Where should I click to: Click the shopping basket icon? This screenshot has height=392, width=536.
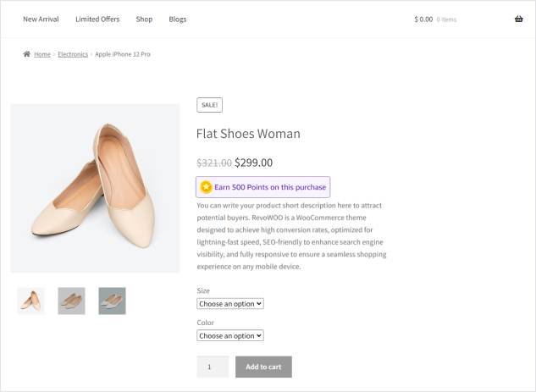pyautogui.click(x=518, y=19)
